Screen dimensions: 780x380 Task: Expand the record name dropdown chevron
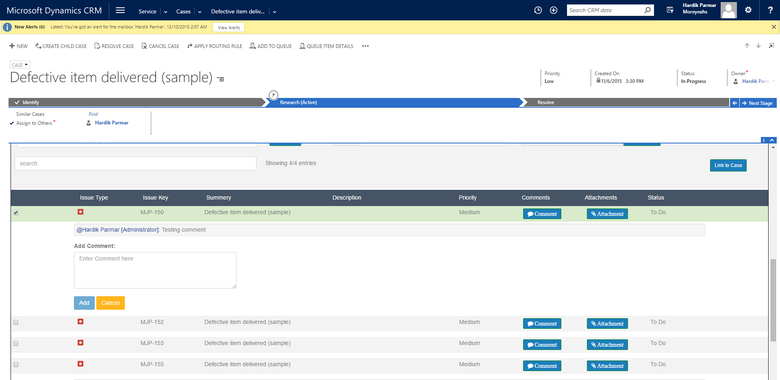[x=275, y=11]
